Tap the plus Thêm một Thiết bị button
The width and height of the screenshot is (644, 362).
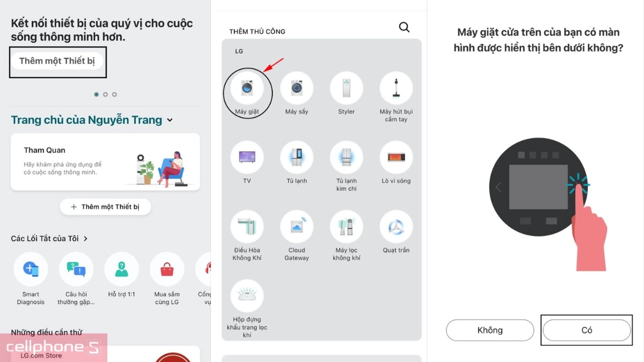(105, 207)
